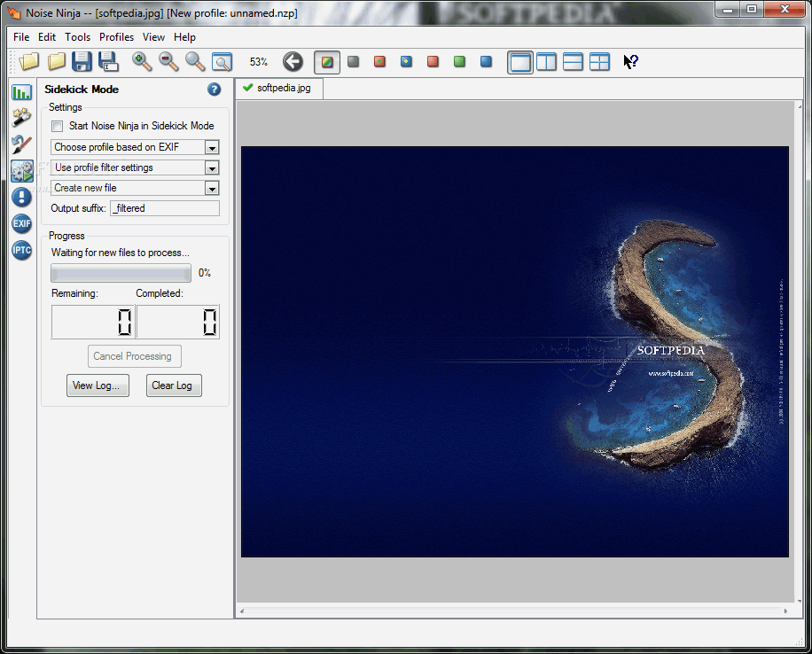Select the blue square with yellow dot channel

coord(407,62)
